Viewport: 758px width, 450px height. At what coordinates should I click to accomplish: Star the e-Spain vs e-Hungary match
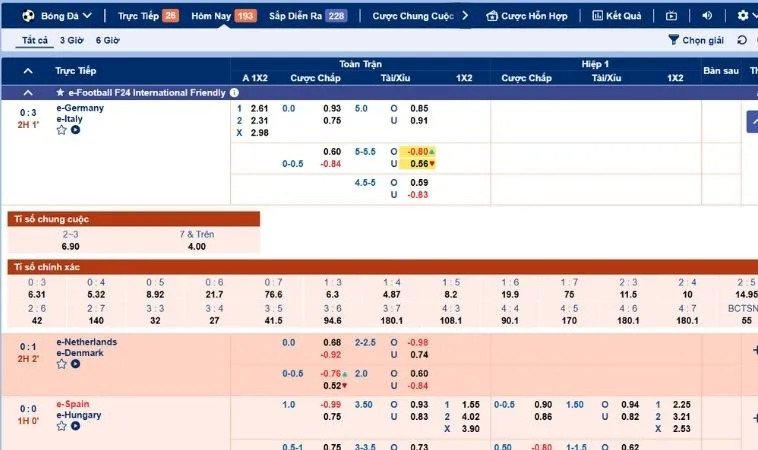coord(61,426)
